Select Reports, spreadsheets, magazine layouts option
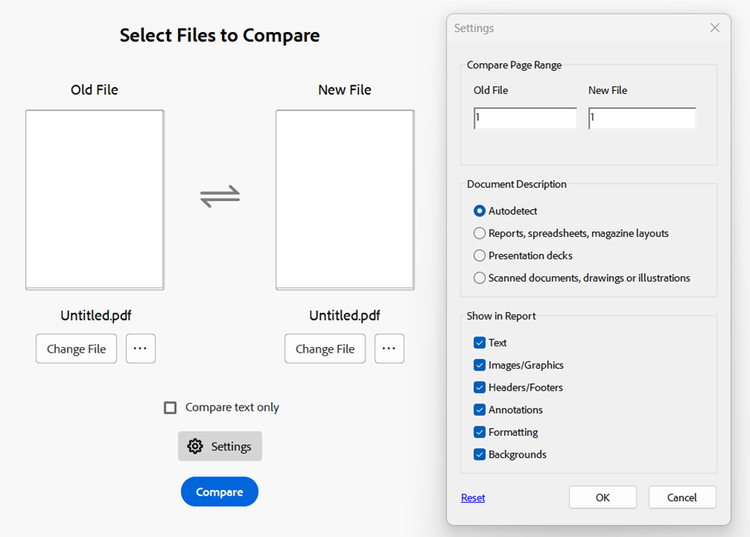The image size is (750, 537). [x=480, y=233]
